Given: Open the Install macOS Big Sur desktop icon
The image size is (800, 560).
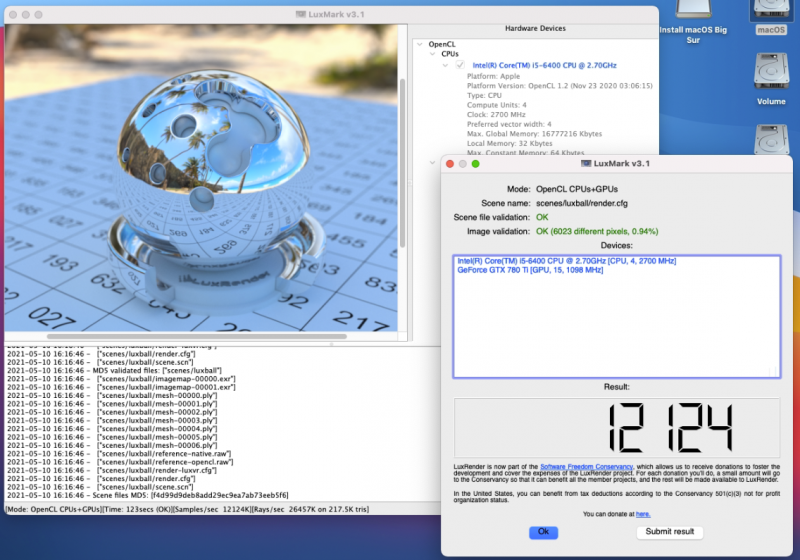Looking at the screenshot, I should (693, 21).
